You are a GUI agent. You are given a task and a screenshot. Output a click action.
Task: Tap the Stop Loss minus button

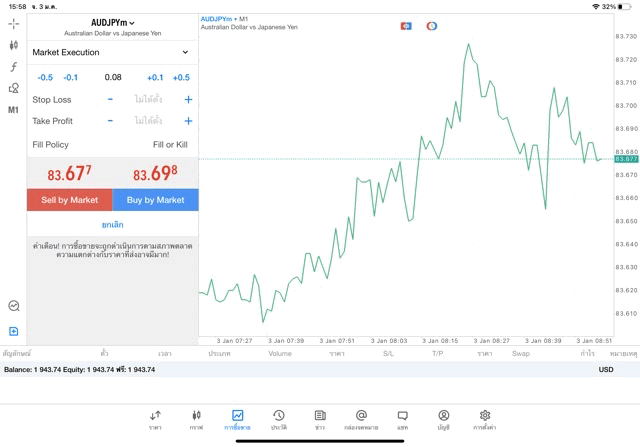point(110,99)
